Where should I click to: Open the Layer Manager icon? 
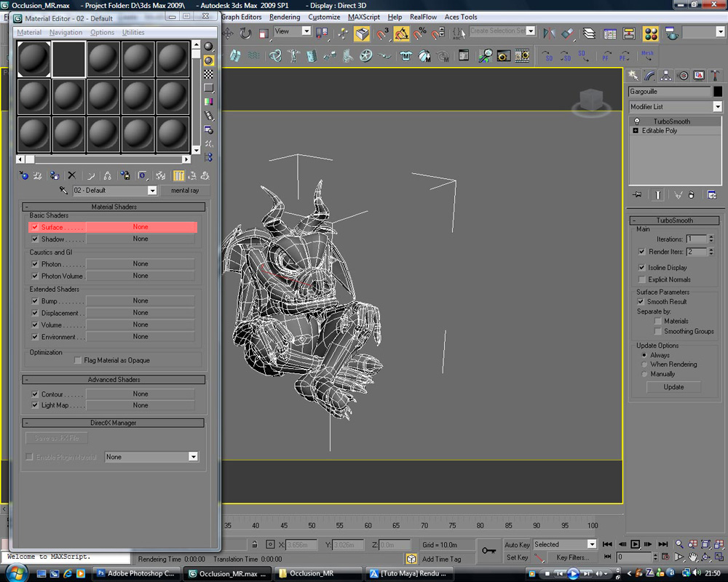point(588,33)
